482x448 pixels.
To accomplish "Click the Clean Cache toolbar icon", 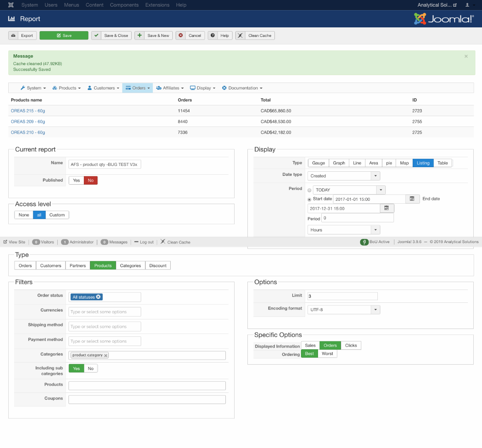I will click(240, 36).
